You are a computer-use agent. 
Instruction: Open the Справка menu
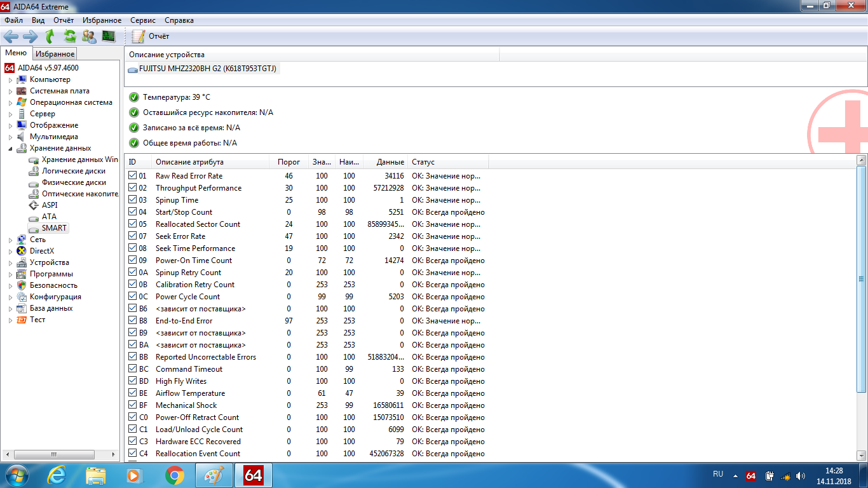point(179,20)
